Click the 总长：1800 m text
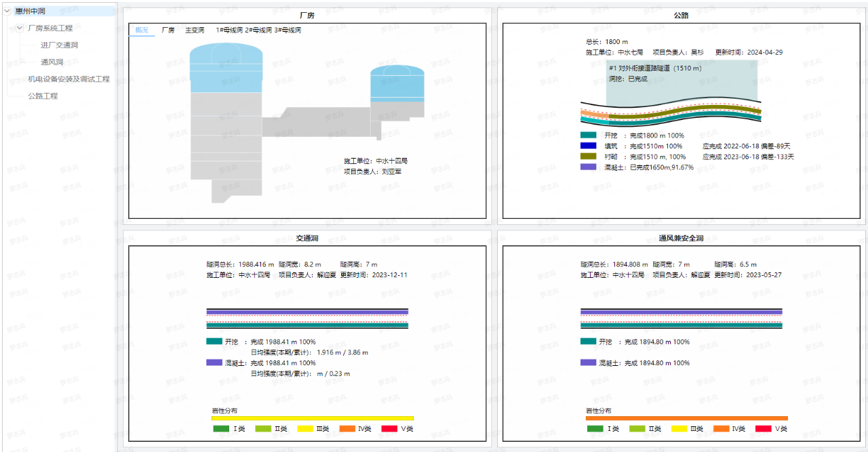The image size is (868, 452). pos(607,42)
